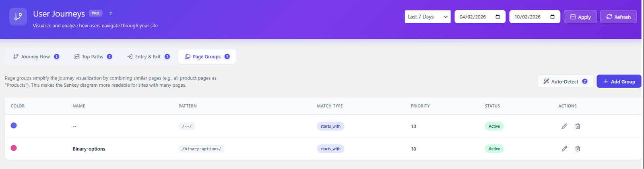Click the PRIORITY column header
This screenshot has width=644, height=169.
click(420, 106)
